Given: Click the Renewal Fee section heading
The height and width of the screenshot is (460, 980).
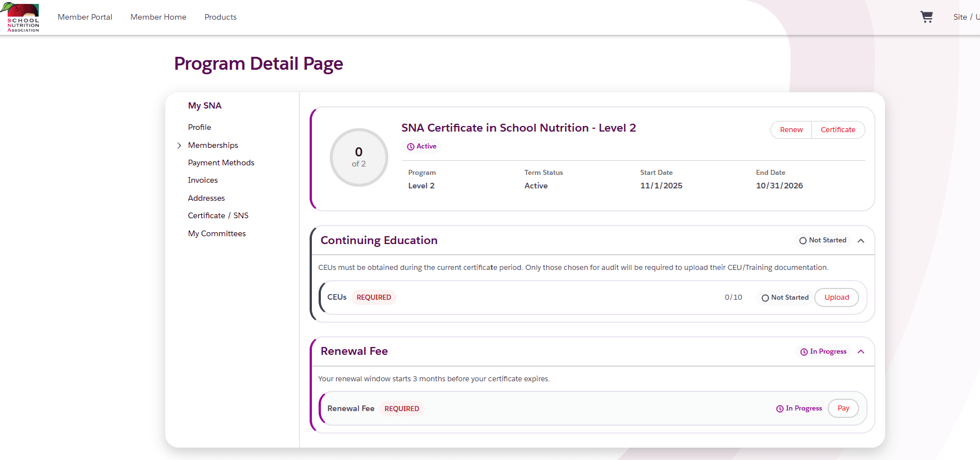Looking at the screenshot, I should point(354,351).
